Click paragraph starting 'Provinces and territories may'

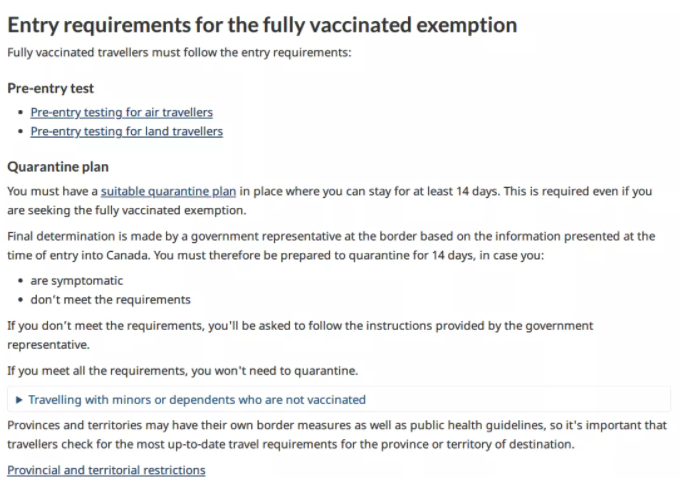336,434
